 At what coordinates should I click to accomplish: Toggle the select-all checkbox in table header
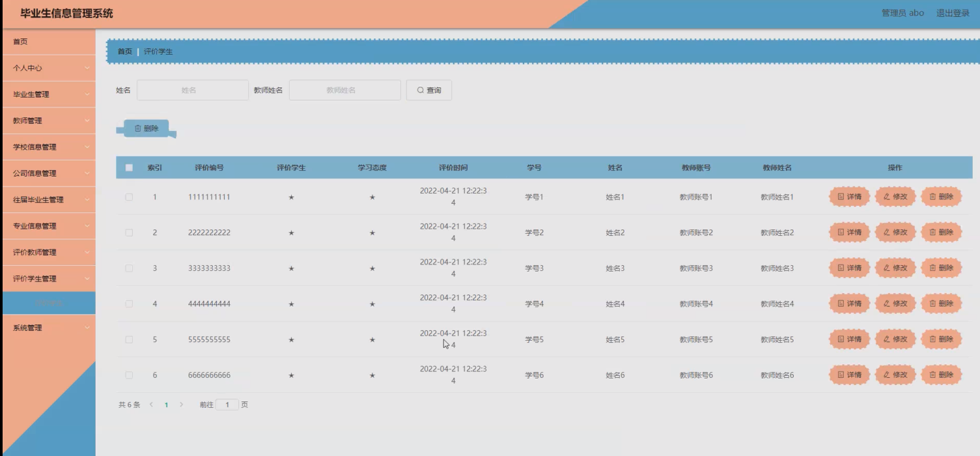[x=129, y=167]
